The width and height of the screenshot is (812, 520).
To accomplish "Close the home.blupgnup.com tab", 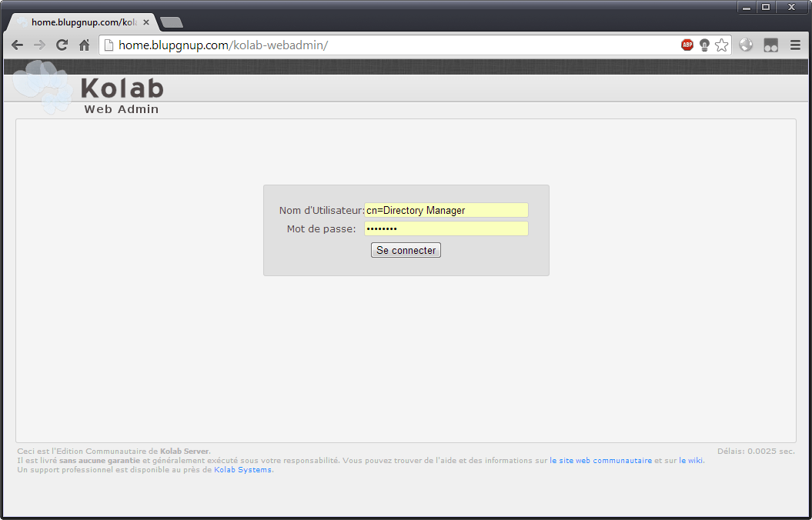I will point(146,22).
